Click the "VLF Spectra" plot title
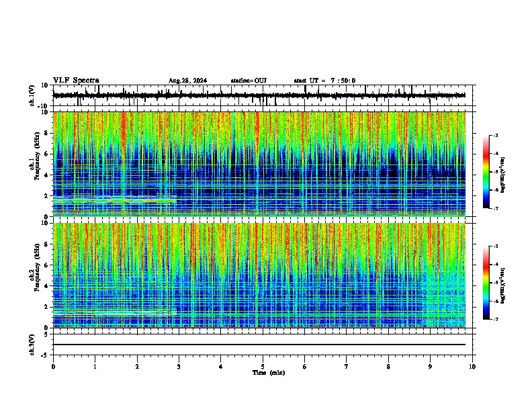 click(x=76, y=81)
